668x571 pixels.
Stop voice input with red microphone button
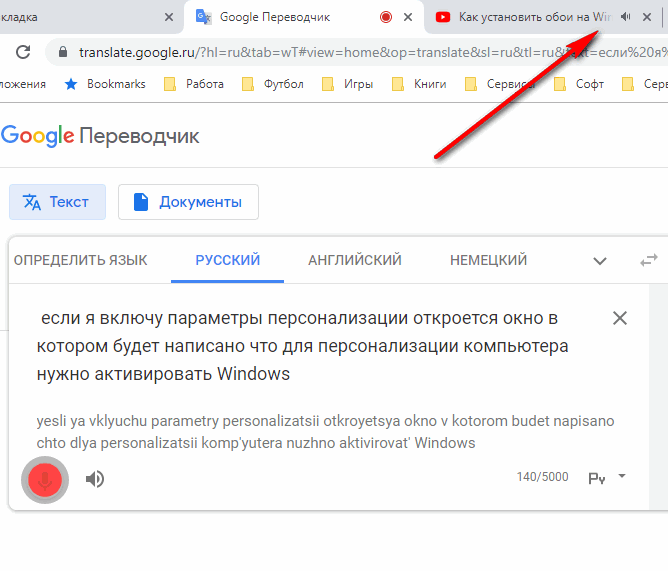coord(45,480)
